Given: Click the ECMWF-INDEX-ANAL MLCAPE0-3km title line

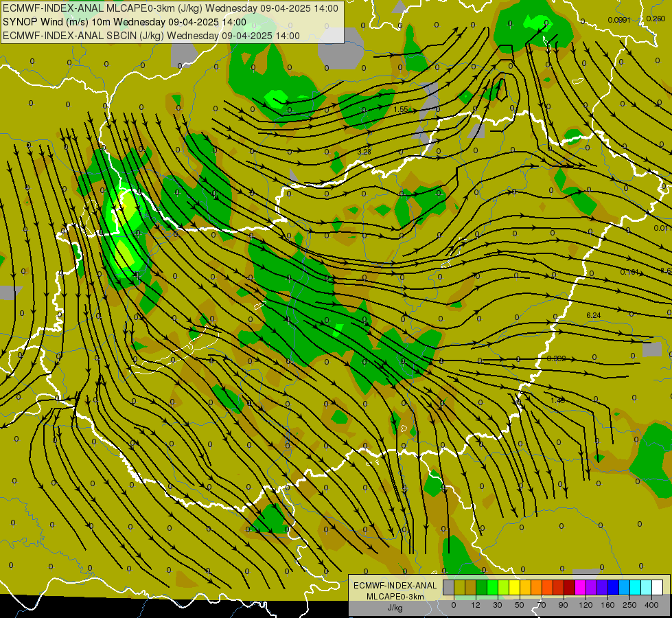Looking at the screenshot, I should [170, 8].
